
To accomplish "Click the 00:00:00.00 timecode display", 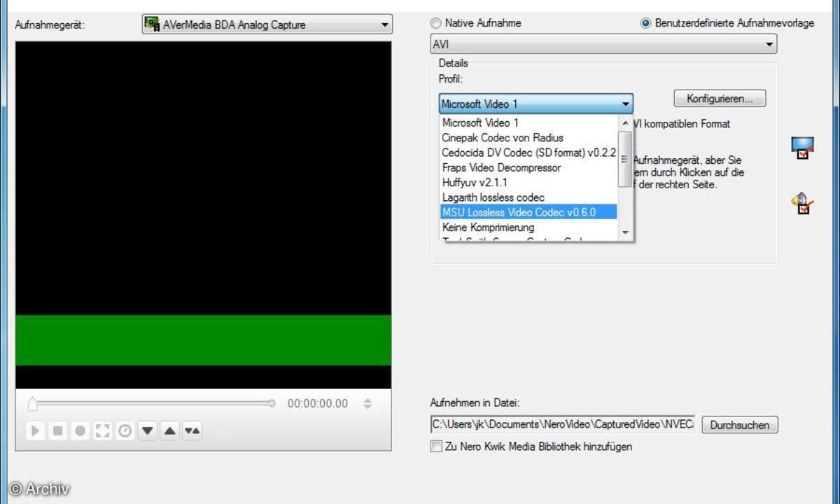I will click(x=318, y=404).
